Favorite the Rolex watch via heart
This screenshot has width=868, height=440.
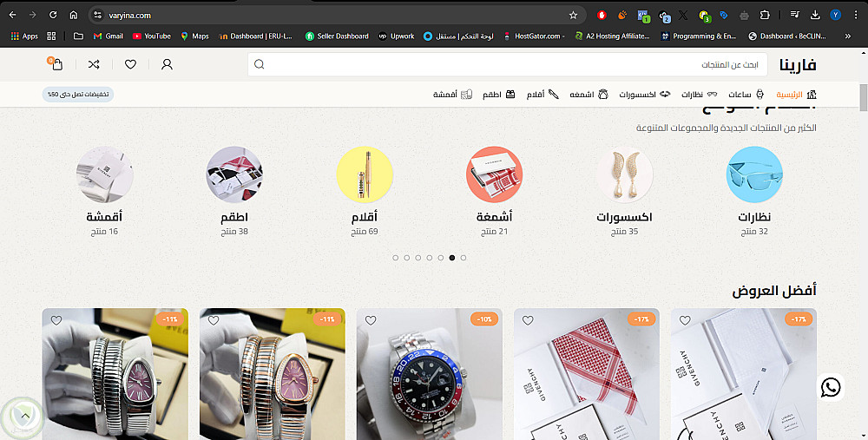tap(371, 320)
